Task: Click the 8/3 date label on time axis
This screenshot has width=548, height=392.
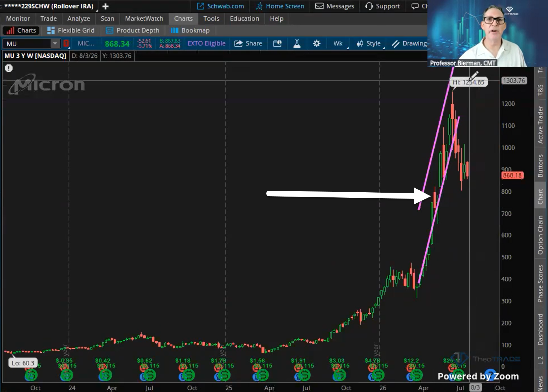Action: point(475,387)
